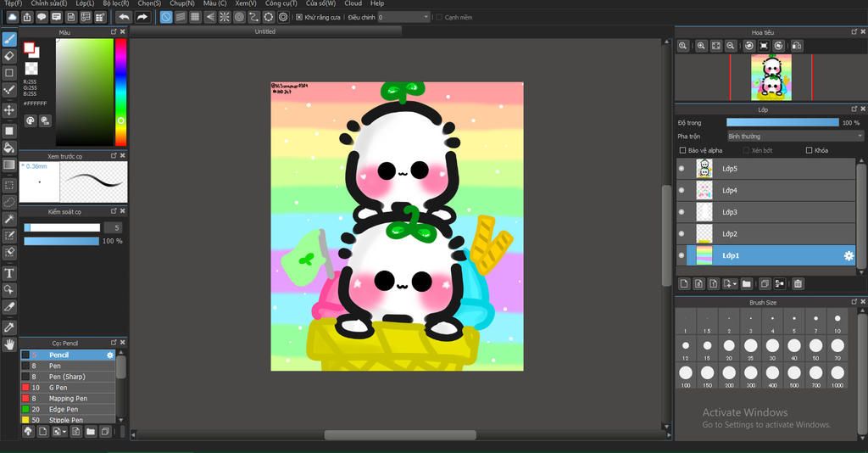Select the Mapping Pen brush
The image size is (868, 453).
point(68,398)
